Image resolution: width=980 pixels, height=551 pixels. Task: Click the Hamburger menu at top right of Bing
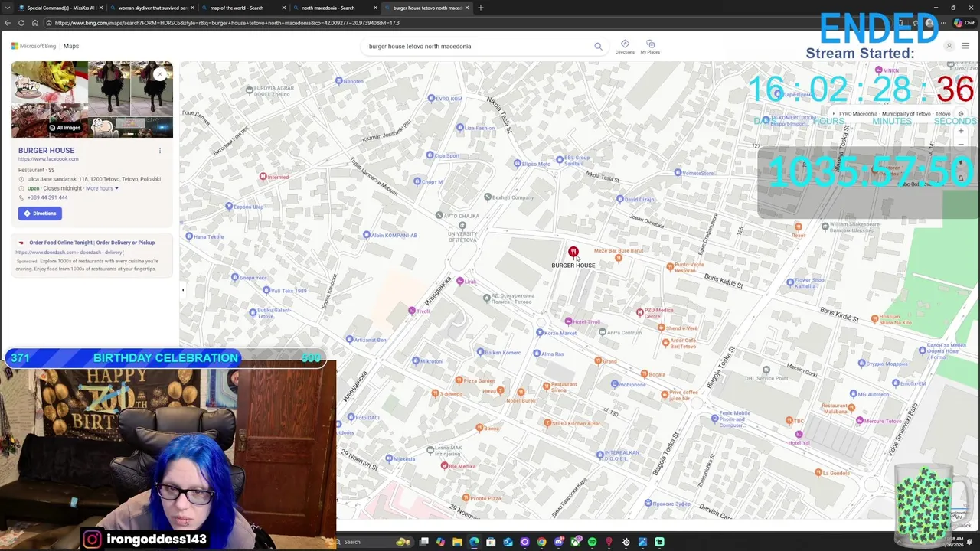tap(965, 46)
